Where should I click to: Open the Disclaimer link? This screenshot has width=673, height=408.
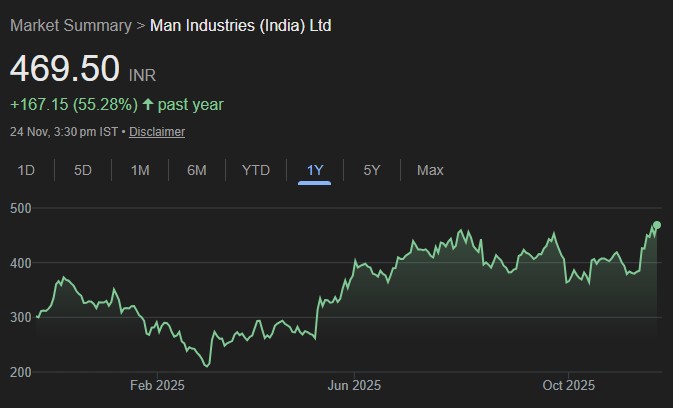[157, 132]
